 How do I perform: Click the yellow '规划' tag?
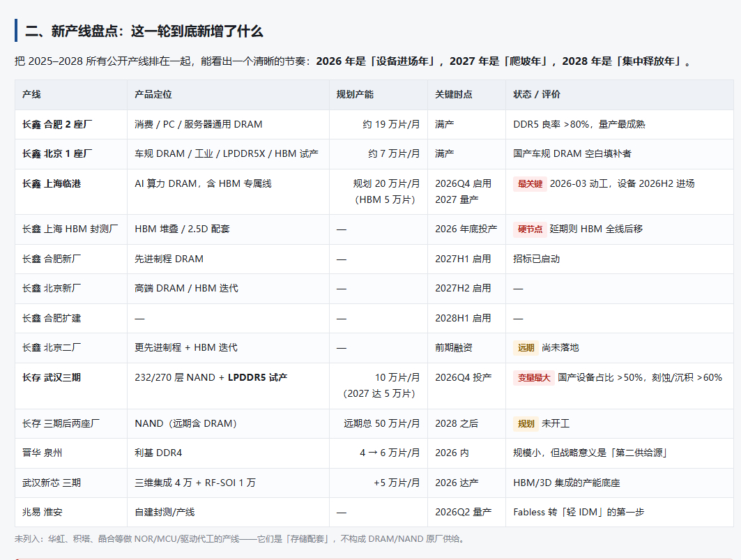[x=526, y=424]
